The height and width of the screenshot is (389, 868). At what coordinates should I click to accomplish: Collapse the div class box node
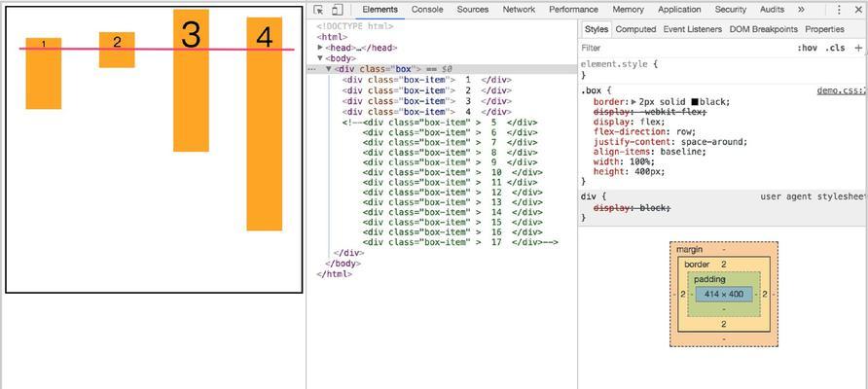[329, 69]
